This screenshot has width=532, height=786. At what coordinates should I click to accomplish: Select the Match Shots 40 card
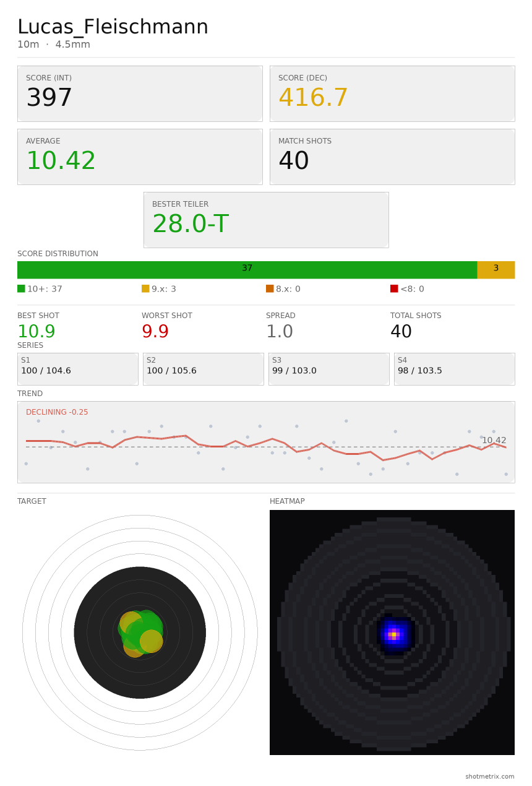(392, 157)
